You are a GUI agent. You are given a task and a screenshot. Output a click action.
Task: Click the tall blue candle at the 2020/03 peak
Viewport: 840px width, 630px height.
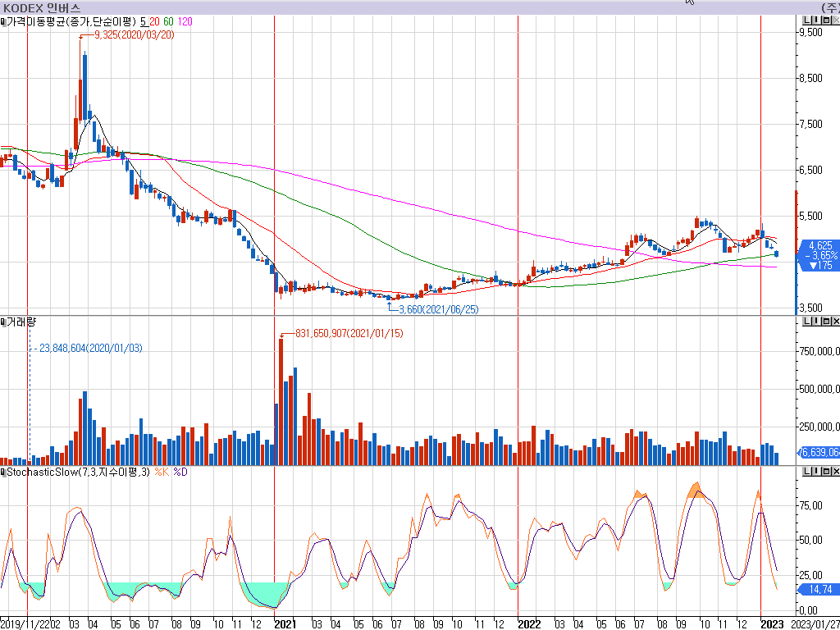[84, 87]
